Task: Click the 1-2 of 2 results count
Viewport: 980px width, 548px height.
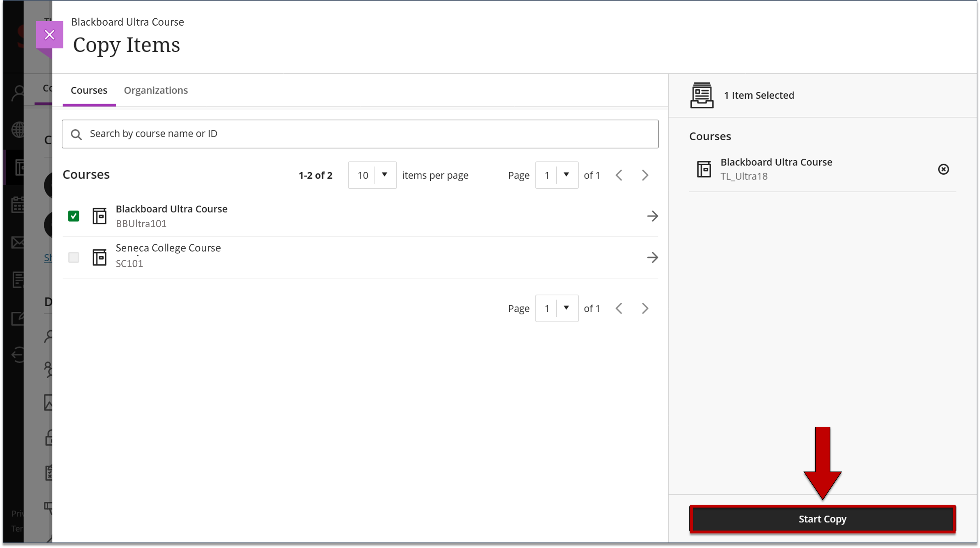Action: (x=315, y=175)
